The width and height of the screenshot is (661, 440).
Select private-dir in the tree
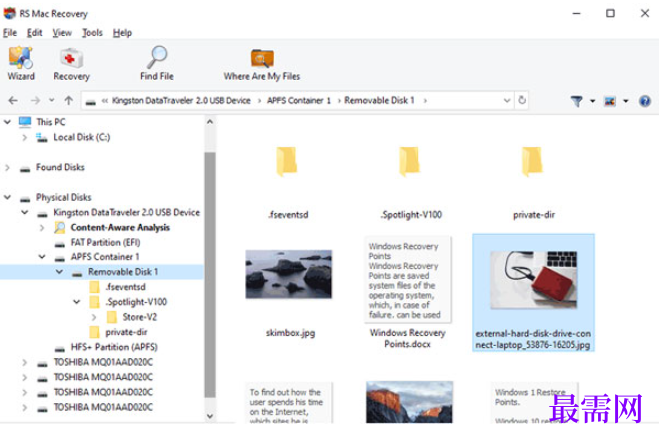tap(126, 332)
